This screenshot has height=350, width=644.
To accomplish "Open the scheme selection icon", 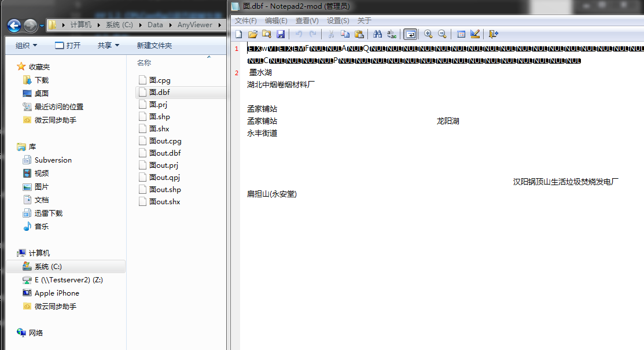I will coord(461,34).
